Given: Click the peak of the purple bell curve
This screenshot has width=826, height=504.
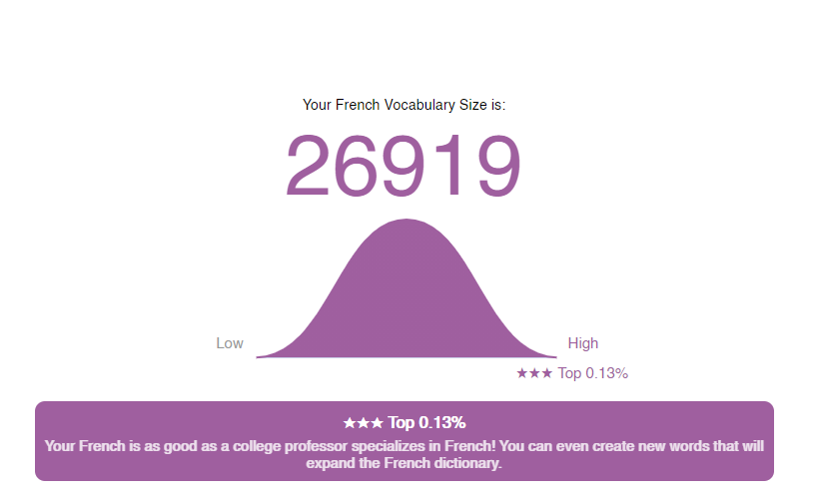Looking at the screenshot, I should point(406,222).
